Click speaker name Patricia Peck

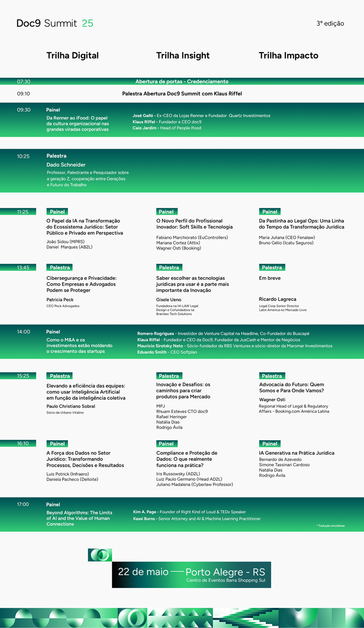(60, 300)
